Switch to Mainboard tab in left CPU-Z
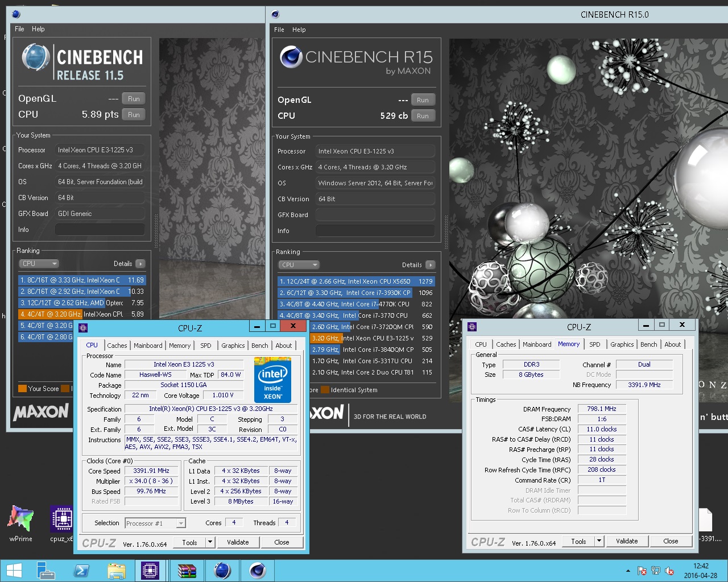Image resolution: width=728 pixels, height=582 pixels. click(148, 346)
